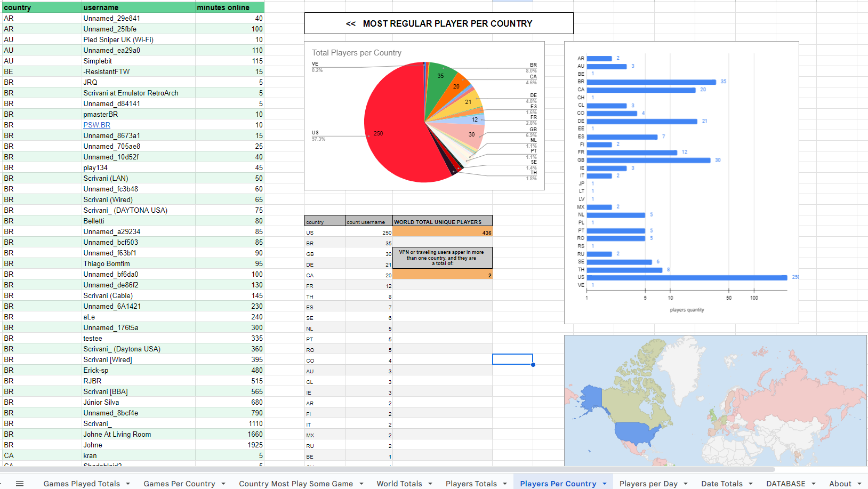Select the 'username' column header cell
This screenshot has width=868, height=489.
(x=139, y=7)
